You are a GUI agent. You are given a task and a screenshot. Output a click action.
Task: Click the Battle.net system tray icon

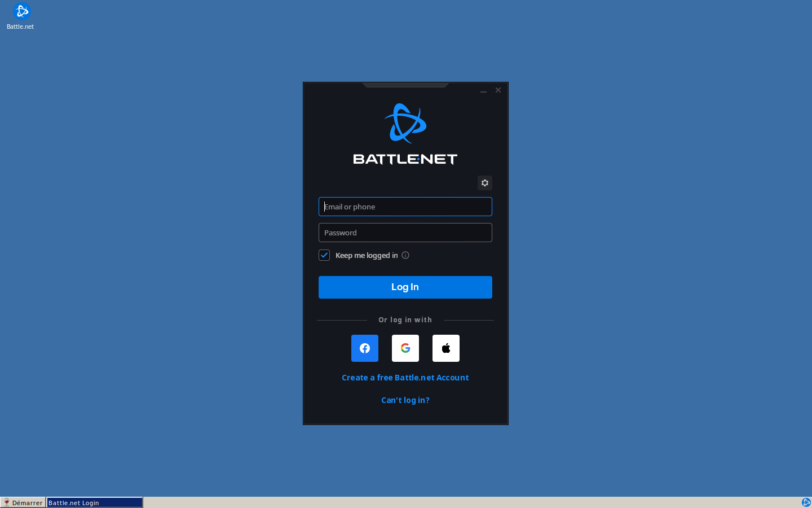[806, 502]
